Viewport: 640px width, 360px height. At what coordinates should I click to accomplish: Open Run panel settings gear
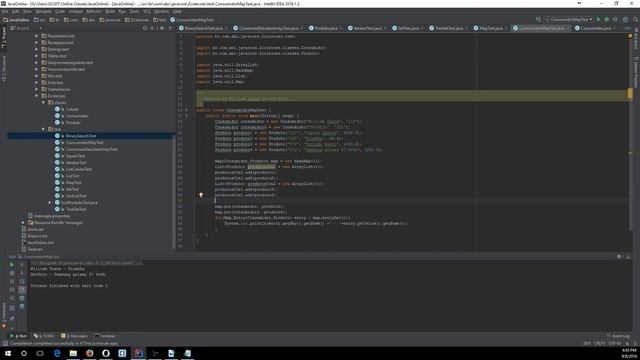pyautogui.click(x=619, y=257)
